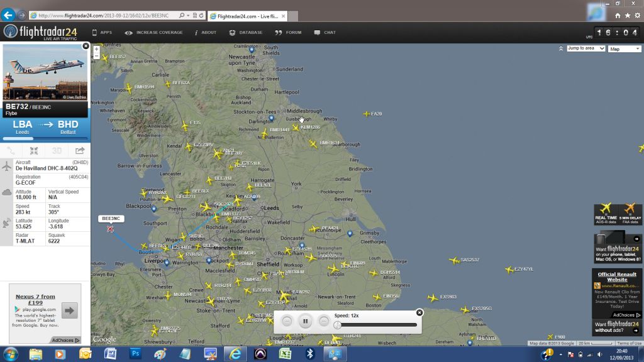Click the system tray volume icon
Image resolution: width=644 pixels, height=362 pixels.
pos(599,354)
